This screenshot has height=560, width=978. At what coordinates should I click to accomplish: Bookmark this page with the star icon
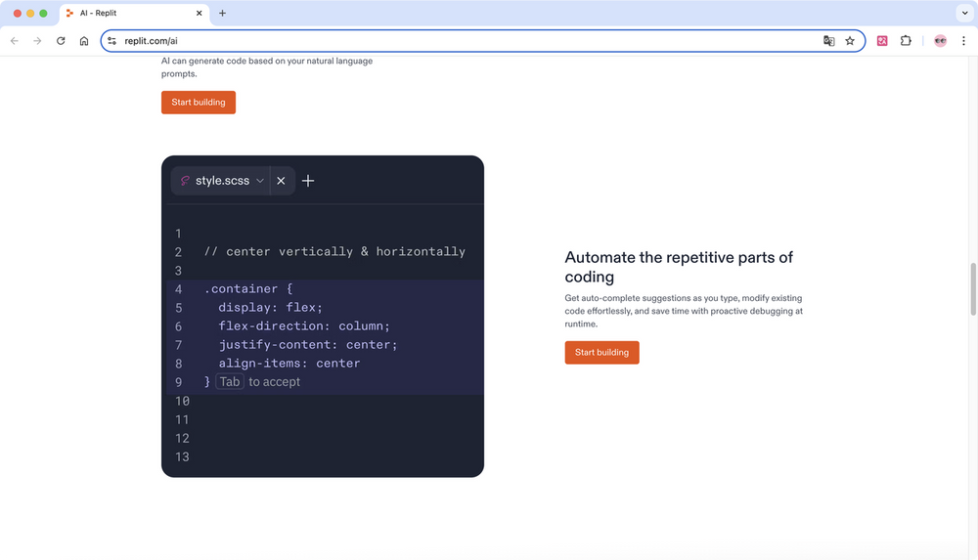click(850, 41)
